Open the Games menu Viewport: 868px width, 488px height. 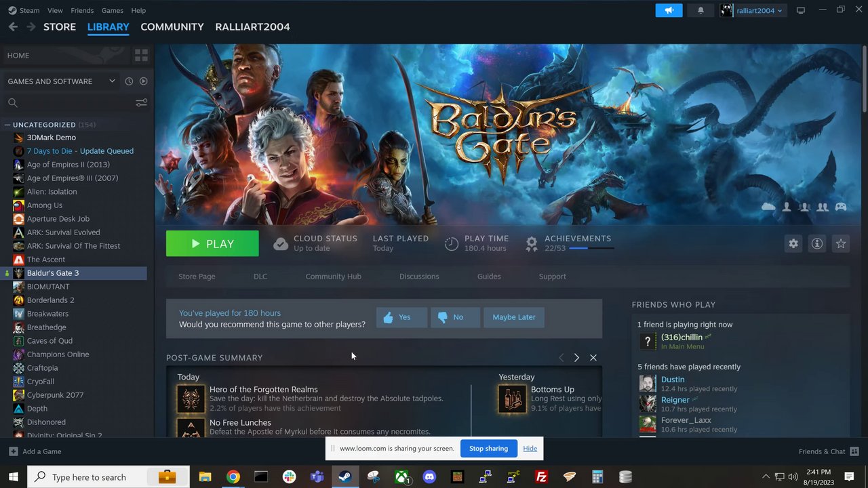point(112,10)
